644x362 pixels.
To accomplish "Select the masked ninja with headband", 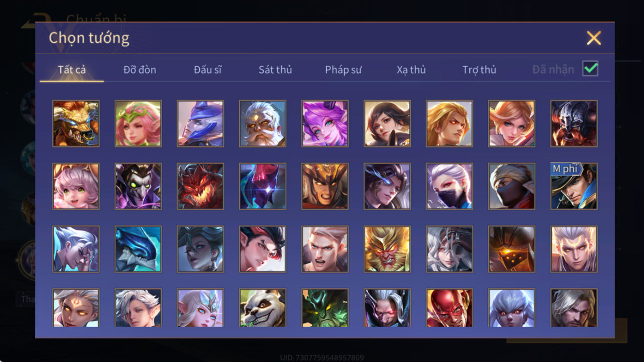I will click(512, 186).
